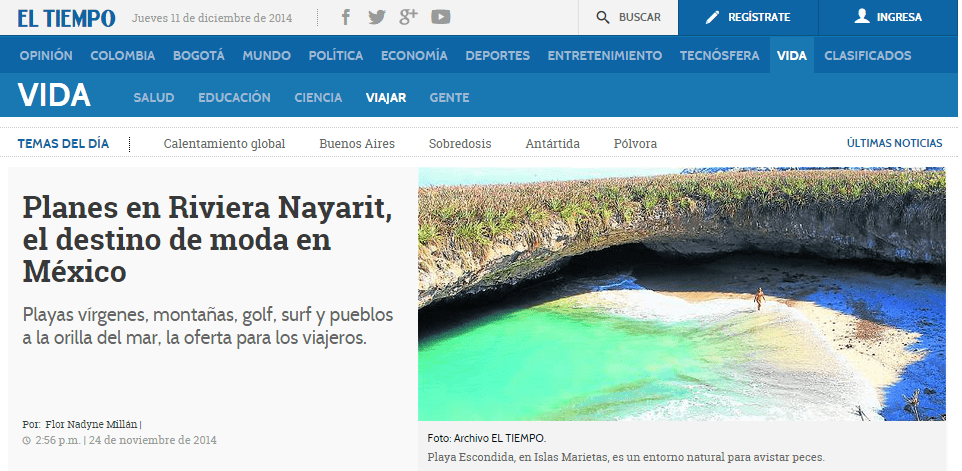The width and height of the screenshot is (962, 471).
Task: Open the Google Plus icon
Action: coord(408,17)
